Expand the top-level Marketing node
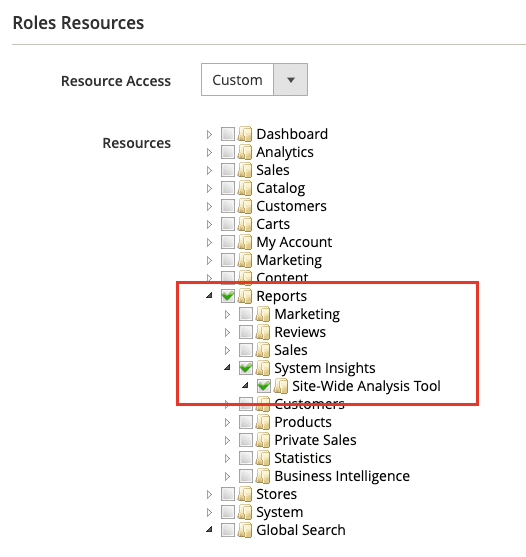Image resolution: width=526 pixels, height=557 pixels. pos(209,261)
